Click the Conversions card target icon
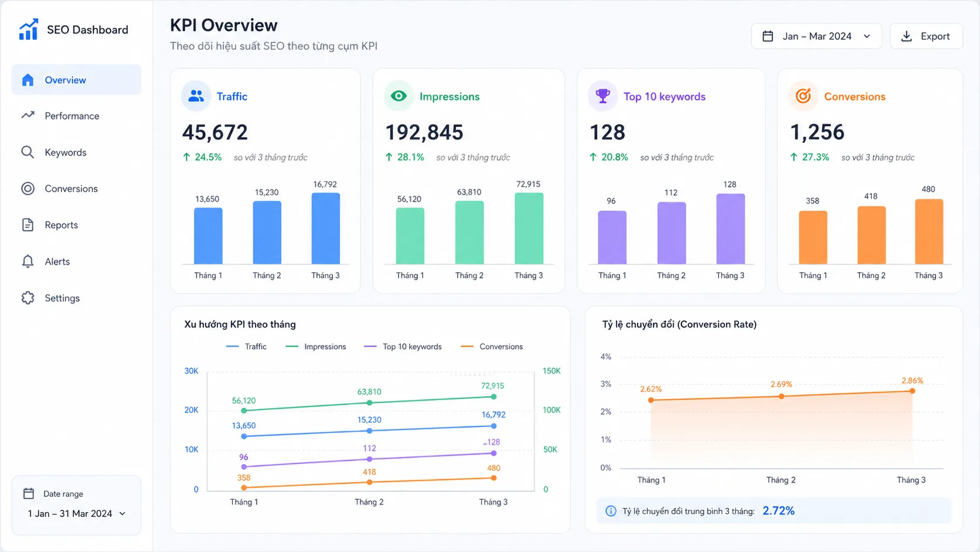980x552 pixels. coord(803,96)
